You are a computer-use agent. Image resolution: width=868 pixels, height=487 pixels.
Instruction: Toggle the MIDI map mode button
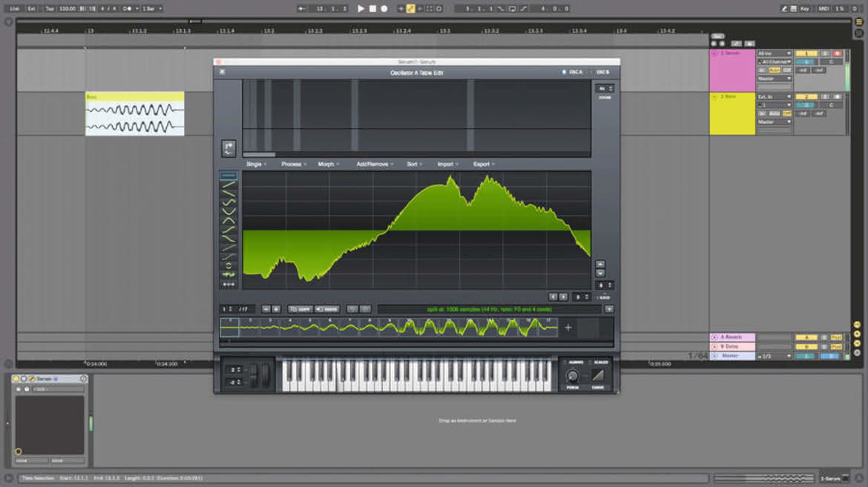[x=823, y=8]
